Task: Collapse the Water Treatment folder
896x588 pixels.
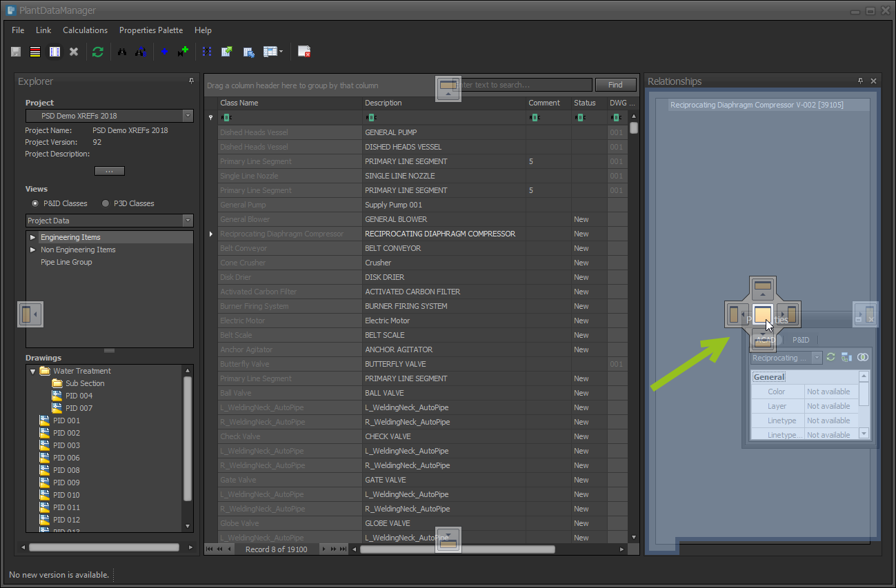Action: [32, 371]
